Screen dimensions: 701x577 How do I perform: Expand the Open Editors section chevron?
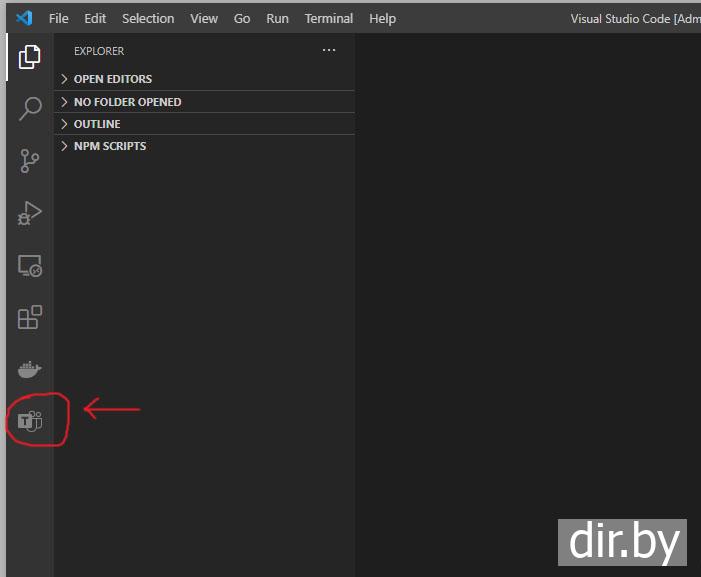[64, 79]
